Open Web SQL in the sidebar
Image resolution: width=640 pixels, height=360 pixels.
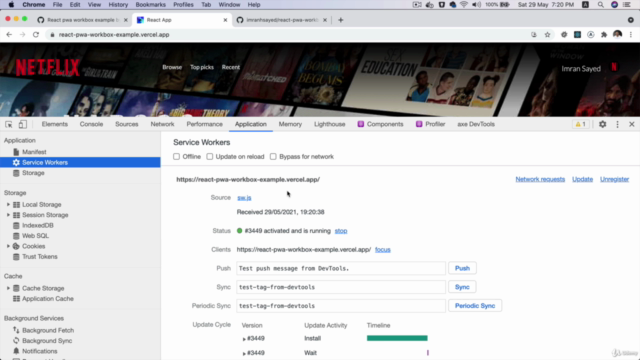click(x=35, y=236)
